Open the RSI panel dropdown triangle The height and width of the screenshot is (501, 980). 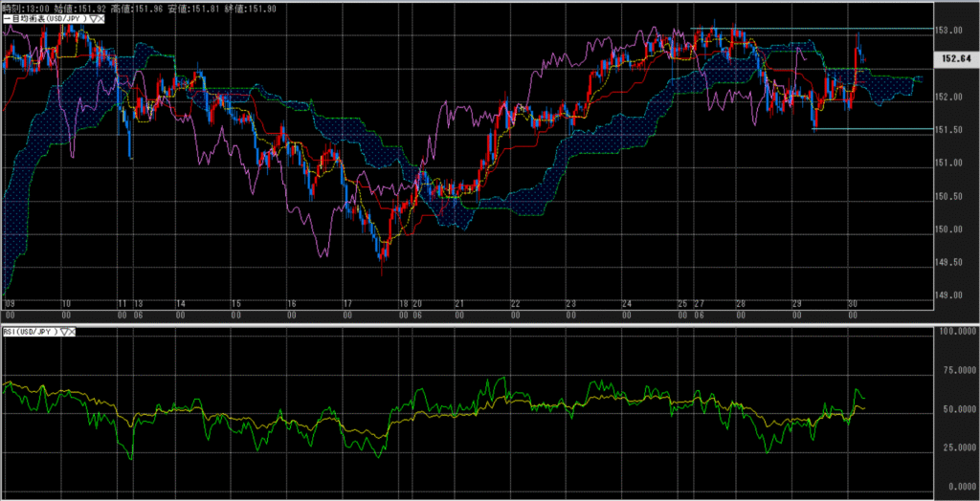(x=66, y=332)
